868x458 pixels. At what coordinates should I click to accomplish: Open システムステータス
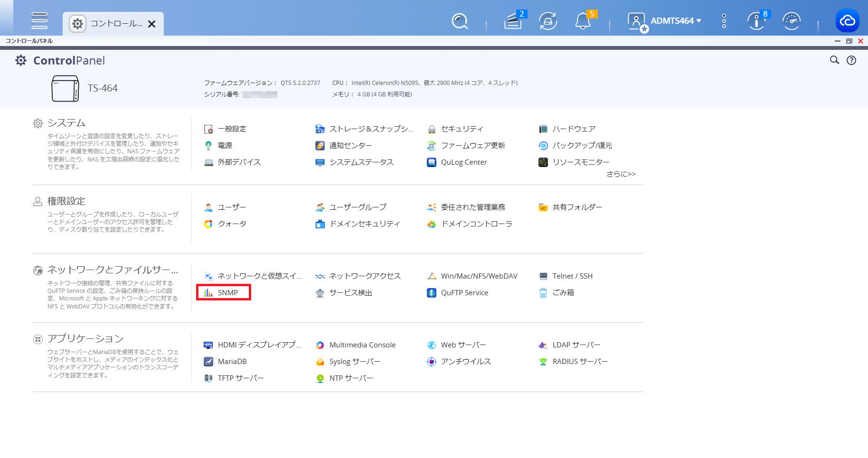coord(354,162)
